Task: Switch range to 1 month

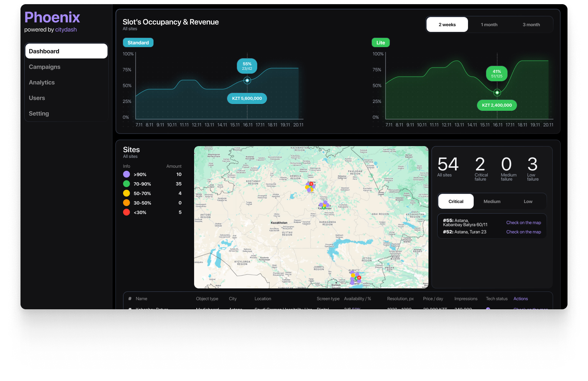Action: pos(489,25)
